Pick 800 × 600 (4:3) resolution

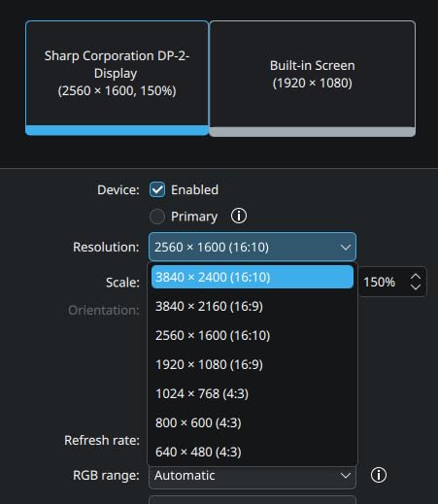253,422
